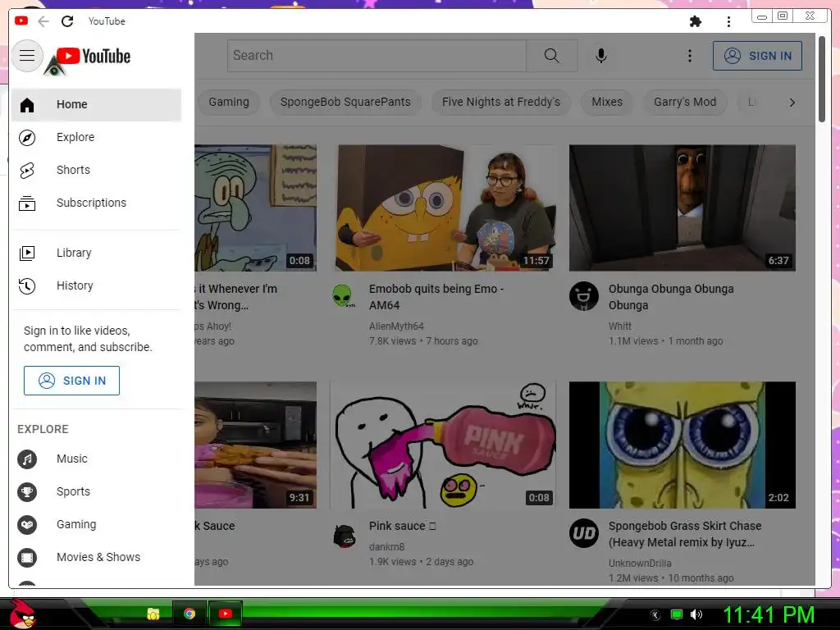The height and width of the screenshot is (630, 840).
Task: Select the Mixes filter chip
Action: (x=607, y=103)
